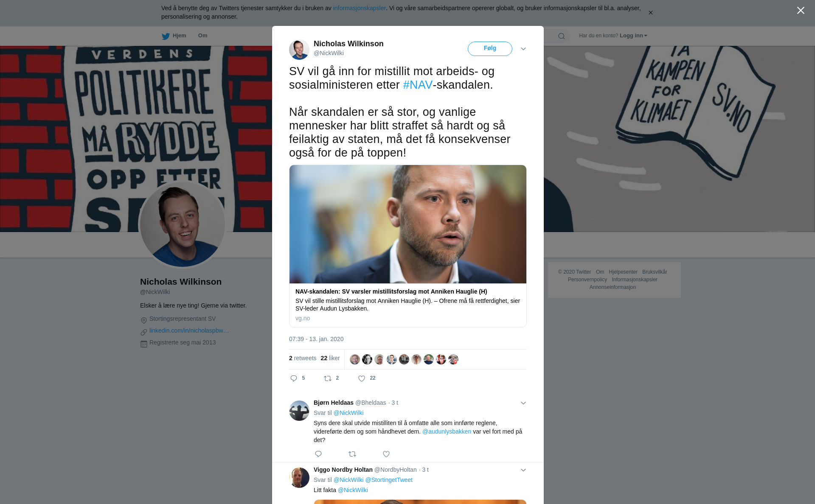The height and width of the screenshot is (504, 815).
Task: Close the tweet overlay dialog
Action: tap(801, 11)
